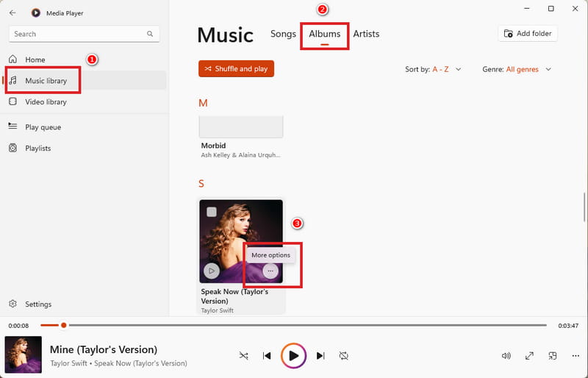The image size is (588, 378).
Task: Open the playback bar more options menu
Action: click(x=576, y=355)
